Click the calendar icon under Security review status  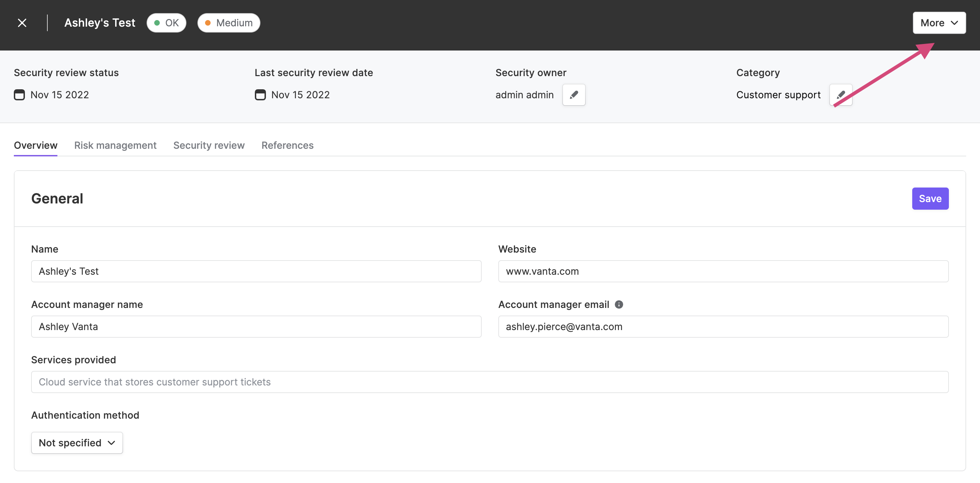tap(19, 95)
